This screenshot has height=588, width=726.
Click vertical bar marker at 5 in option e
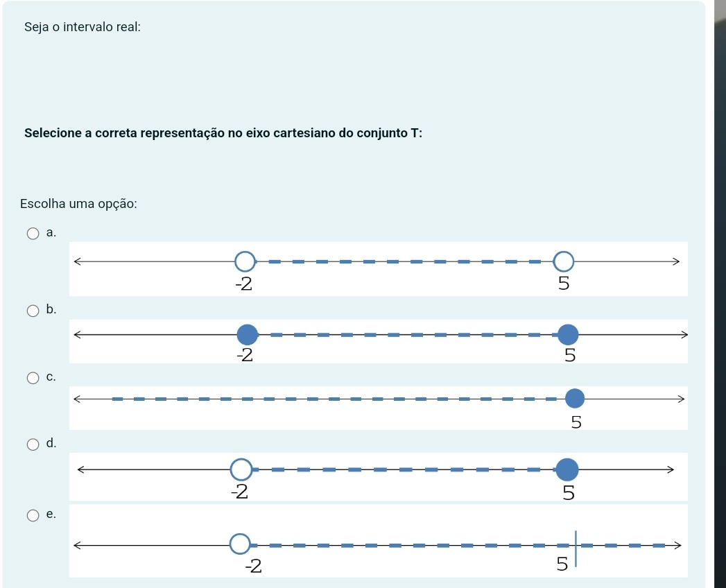pos(576,548)
